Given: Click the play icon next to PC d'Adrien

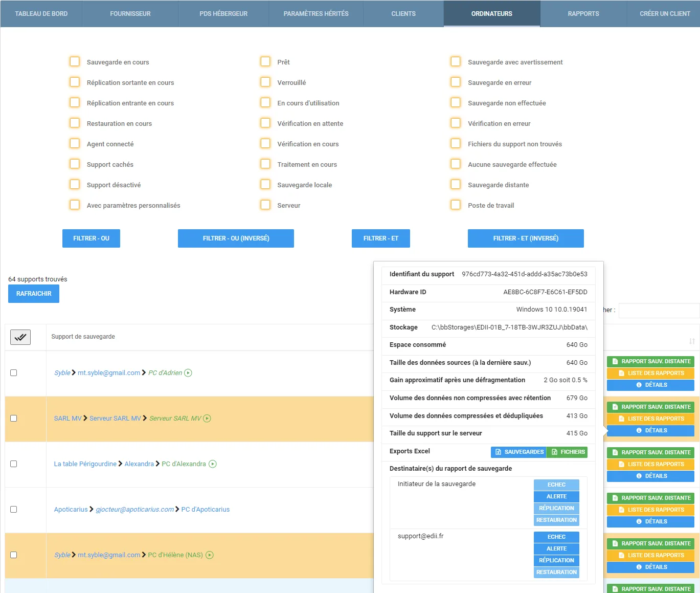Looking at the screenshot, I should (x=188, y=373).
